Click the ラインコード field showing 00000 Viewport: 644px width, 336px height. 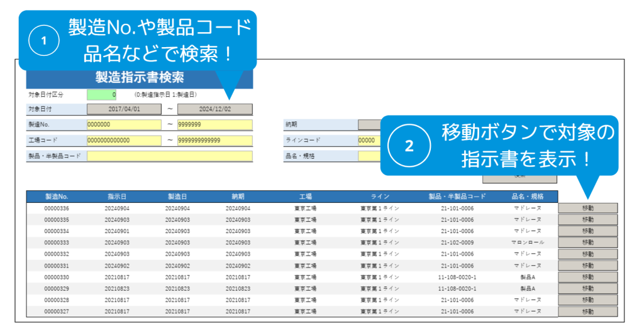tap(369, 140)
